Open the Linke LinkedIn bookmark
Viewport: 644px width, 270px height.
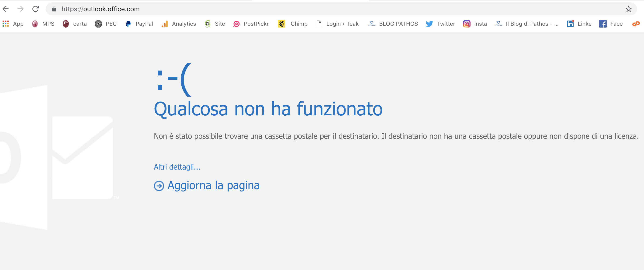click(579, 24)
